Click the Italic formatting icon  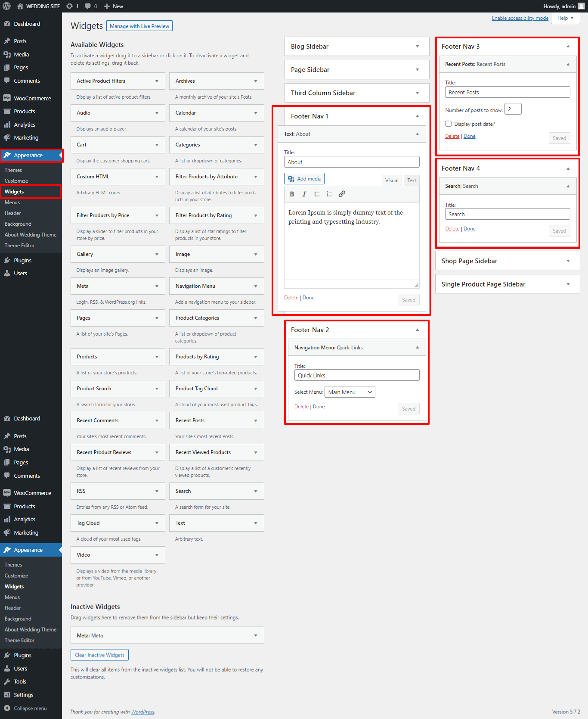click(304, 194)
